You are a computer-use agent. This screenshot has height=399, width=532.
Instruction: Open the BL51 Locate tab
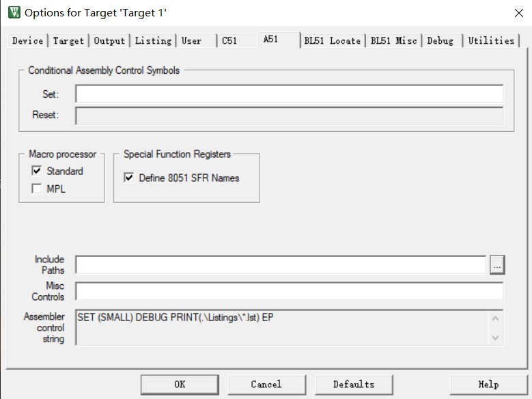332,41
